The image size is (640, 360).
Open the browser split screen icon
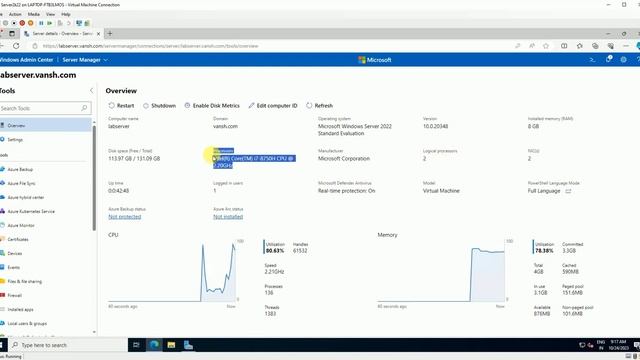(564, 46)
